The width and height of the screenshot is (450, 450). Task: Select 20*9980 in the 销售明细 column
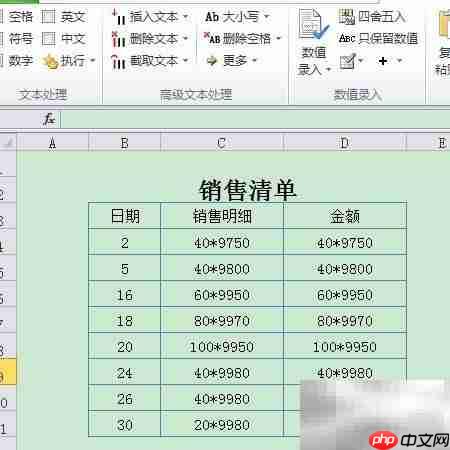[x=222, y=424]
